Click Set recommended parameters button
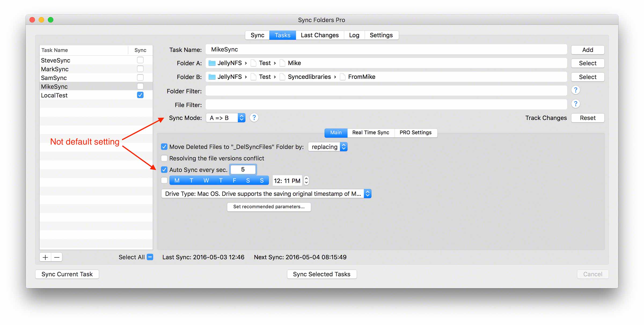Screen dimensions: 644x325 tap(269, 207)
